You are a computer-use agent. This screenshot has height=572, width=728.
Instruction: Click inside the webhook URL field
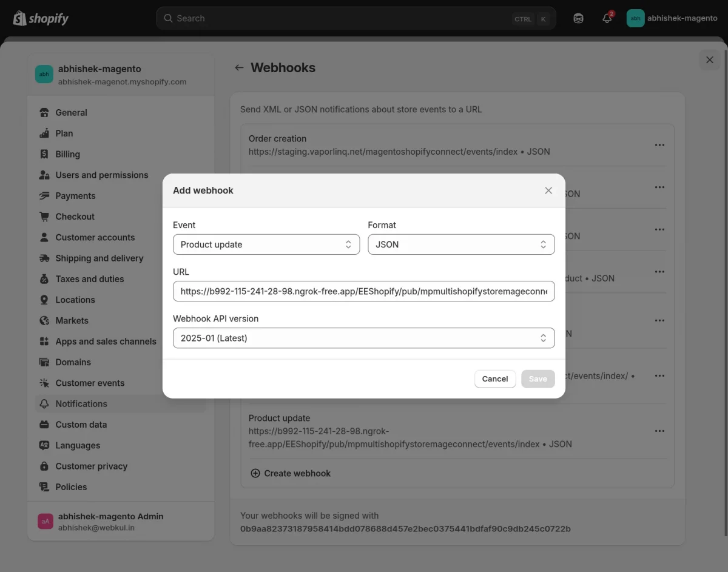pyautogui.click(x=363, y=291)
